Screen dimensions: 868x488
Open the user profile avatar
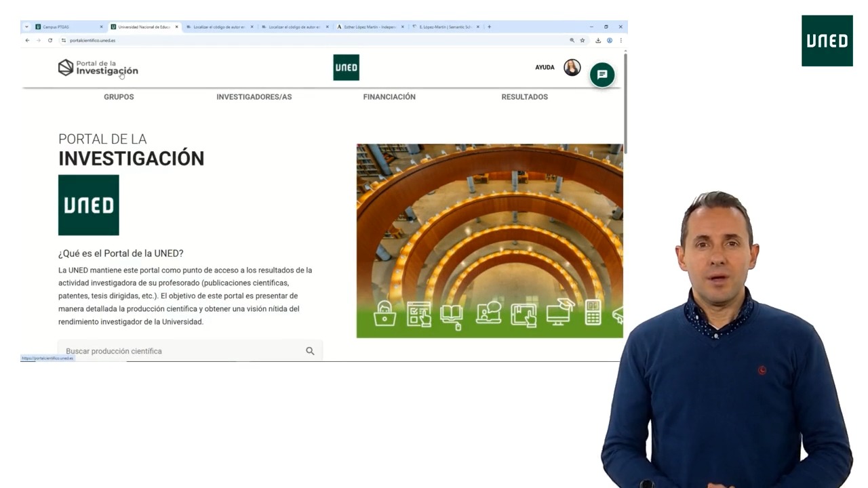(x=572, y=67)
